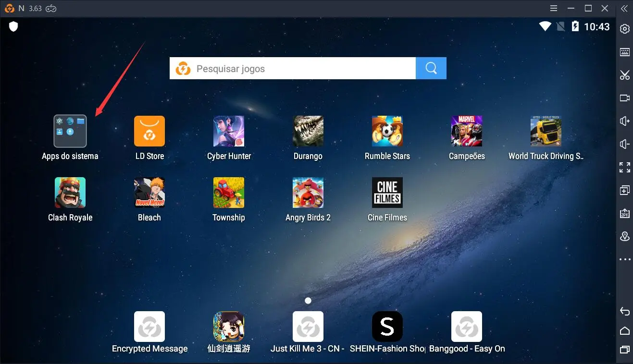Click the shield icon in the status bar
This screenshot has height=364, width=633.
tap(13, 26)
